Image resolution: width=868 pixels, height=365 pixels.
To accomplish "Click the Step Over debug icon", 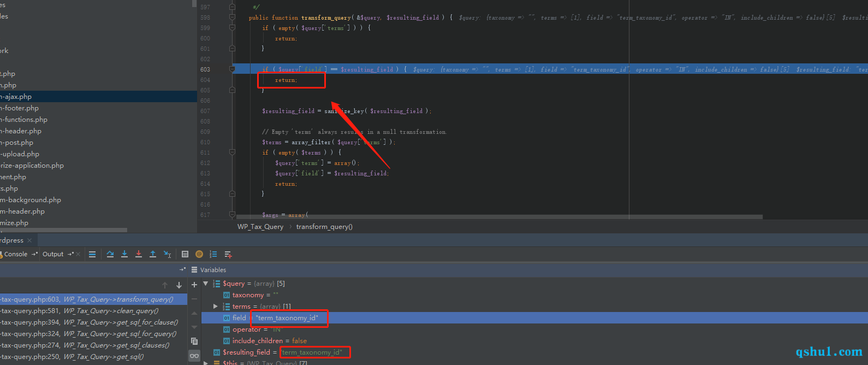I will (x=110, y=254).
